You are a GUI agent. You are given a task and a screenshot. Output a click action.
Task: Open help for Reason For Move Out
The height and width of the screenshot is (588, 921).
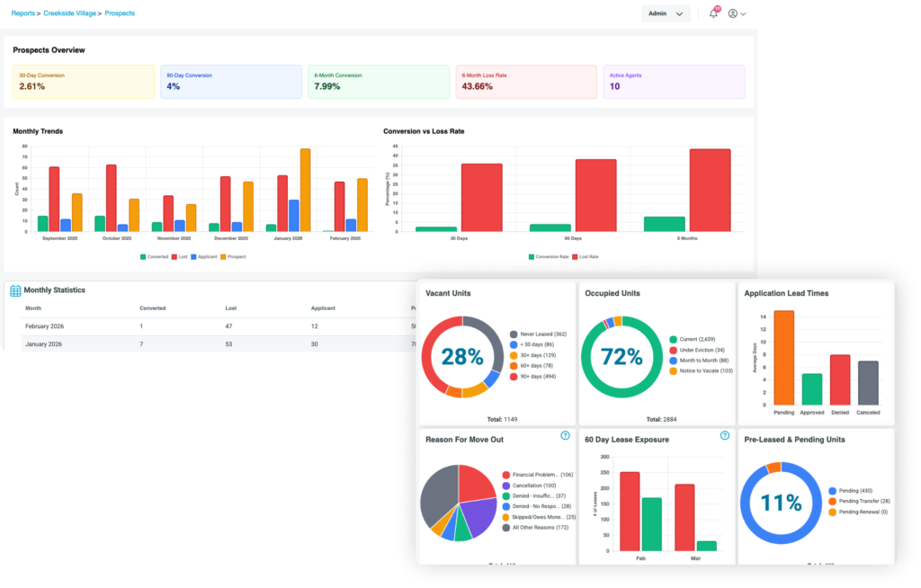click(x=565, y=435)
